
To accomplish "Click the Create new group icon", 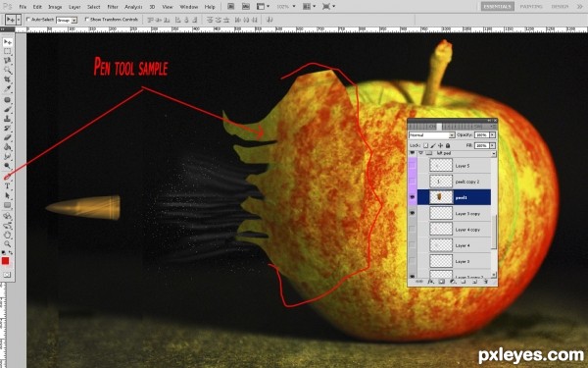I will tap(464, 282).
